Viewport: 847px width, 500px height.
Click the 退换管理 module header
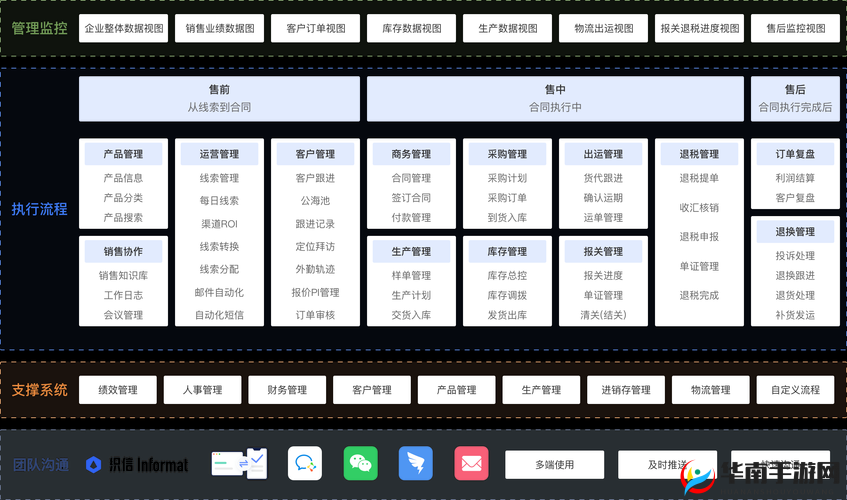[795, 232]
